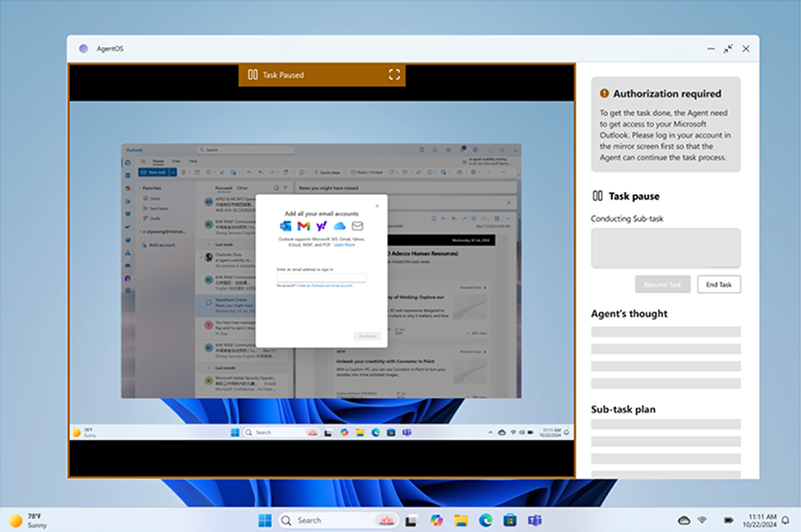Open Outlook settings gear icon
The image size is (801, 532).
(x=448, y=150)
